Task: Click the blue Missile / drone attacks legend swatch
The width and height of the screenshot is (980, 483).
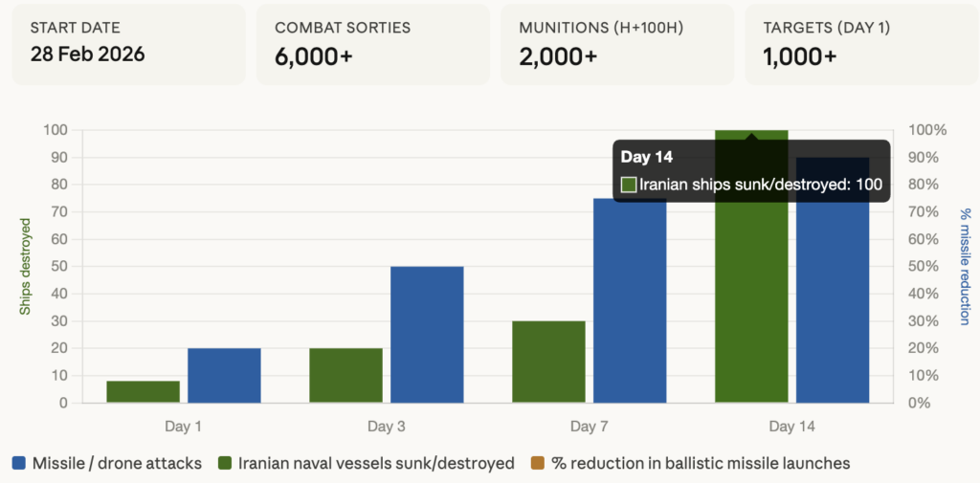Action: click(x=19, y=464)
